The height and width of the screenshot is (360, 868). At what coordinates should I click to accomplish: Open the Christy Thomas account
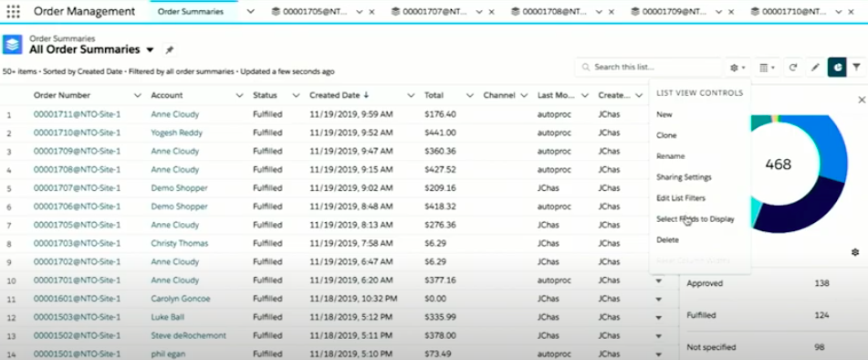pos(180,243)
